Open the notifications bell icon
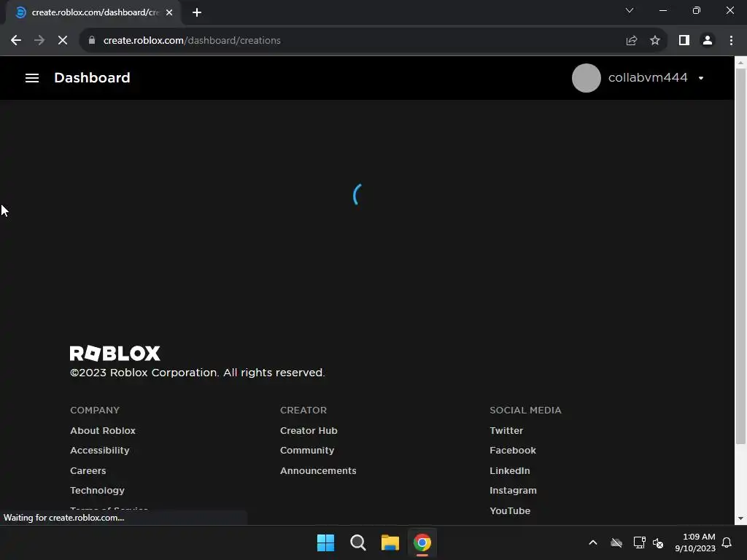Image resolution: width=747 pixels, height=560 pixels. coord(727,542)
